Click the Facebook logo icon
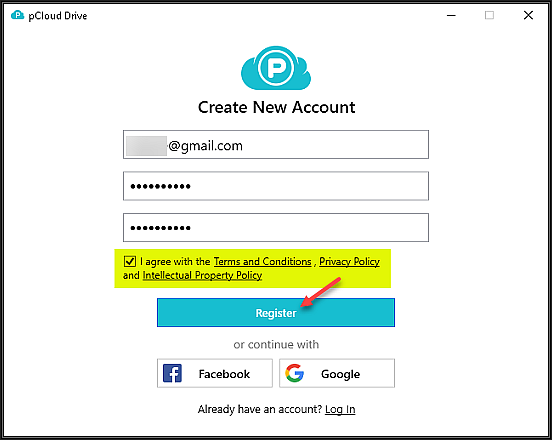This screenshot has height=440, width=552. (172, 373)
